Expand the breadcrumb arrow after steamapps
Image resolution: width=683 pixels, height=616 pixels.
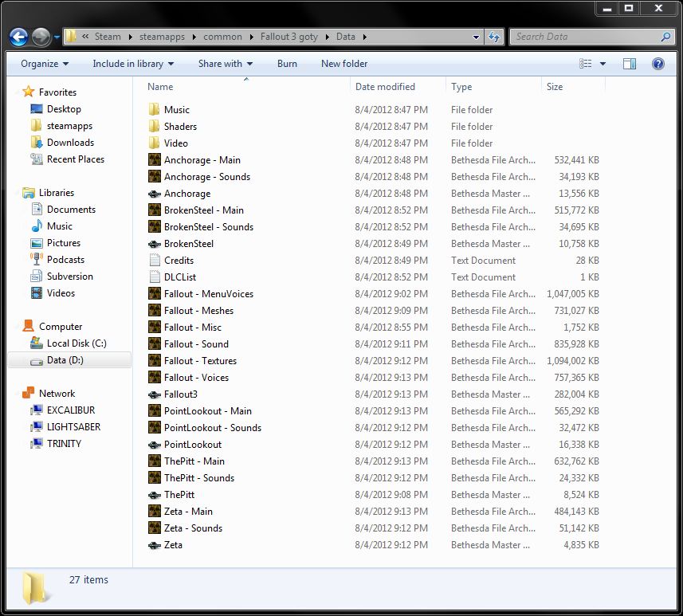point(194,37)
